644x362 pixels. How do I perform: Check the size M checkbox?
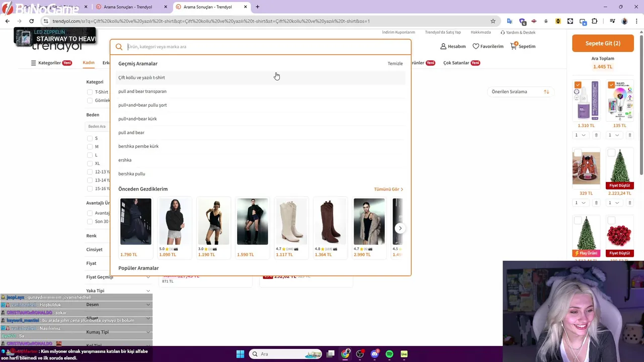pyautogui.click(x=90, y=147)
